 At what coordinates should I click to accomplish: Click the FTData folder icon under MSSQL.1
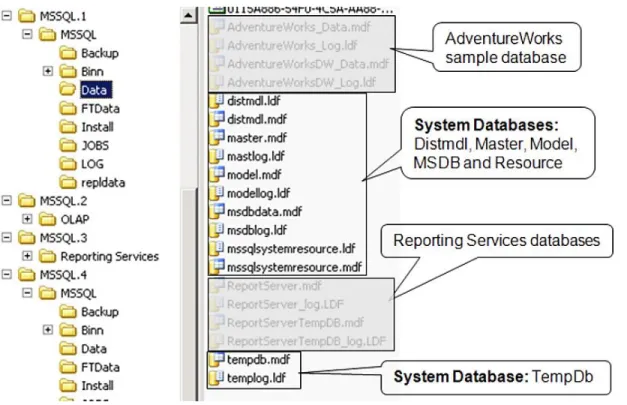[68, 108]
